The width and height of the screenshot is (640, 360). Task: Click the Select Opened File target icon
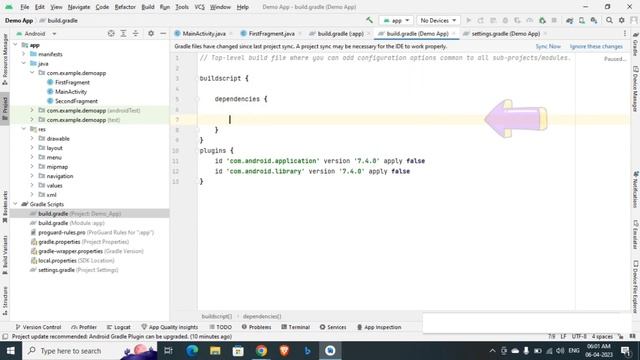111,33
